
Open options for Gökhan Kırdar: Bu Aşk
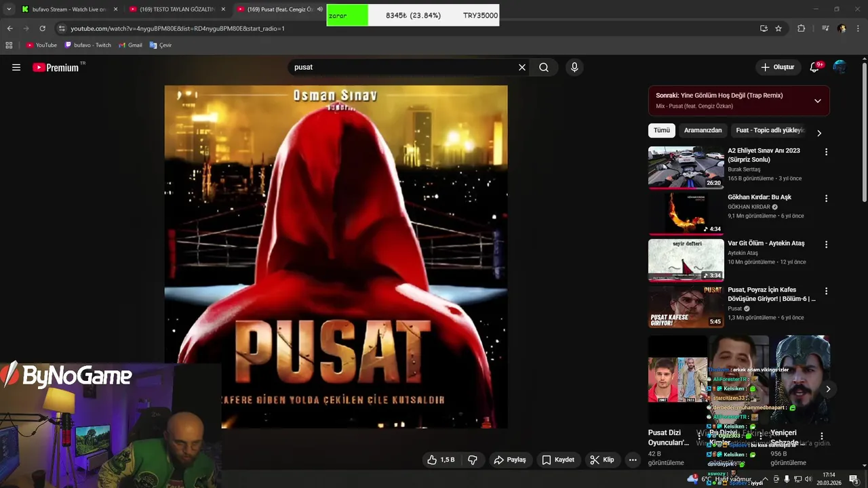826,199
